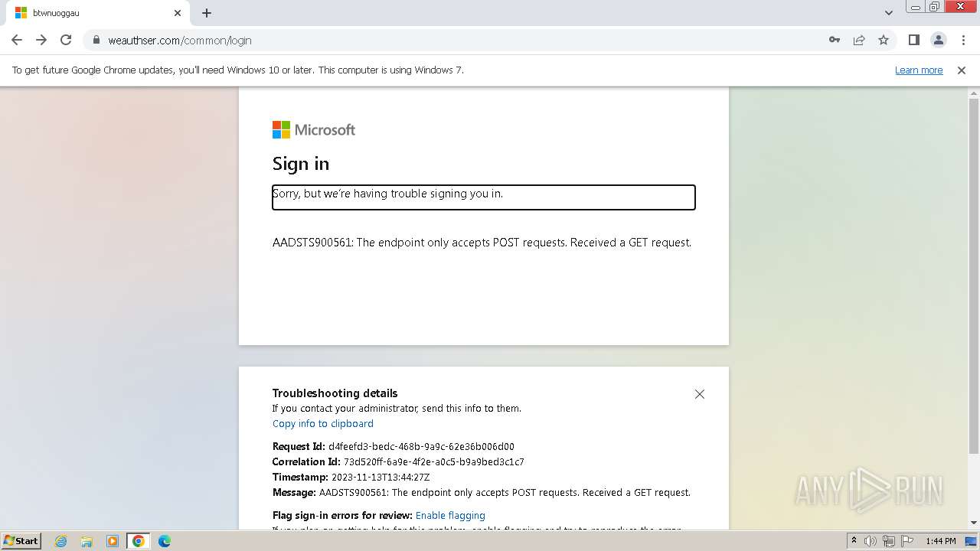Click the address bar URL
Screen dimensions: 980x551
[x=180, y=41]
